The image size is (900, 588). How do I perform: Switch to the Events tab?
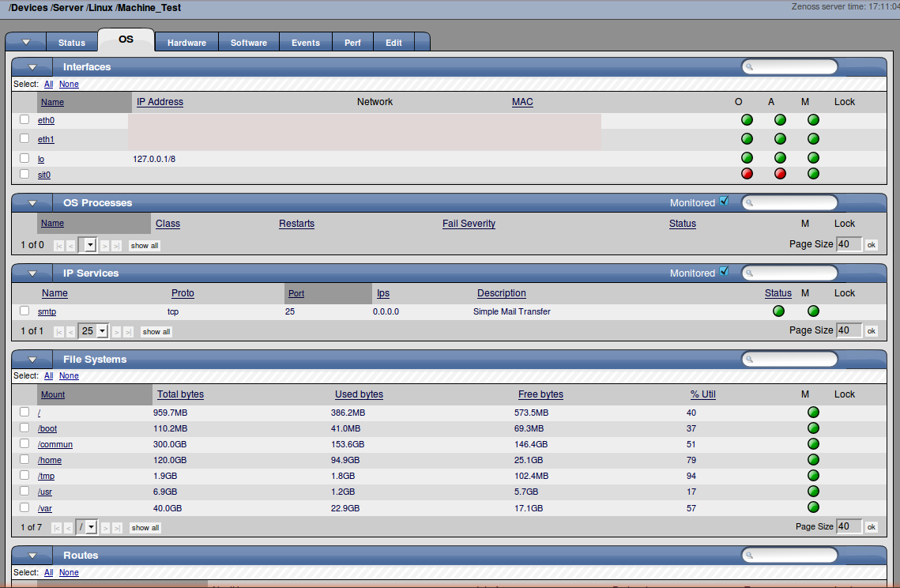point(306,43)
